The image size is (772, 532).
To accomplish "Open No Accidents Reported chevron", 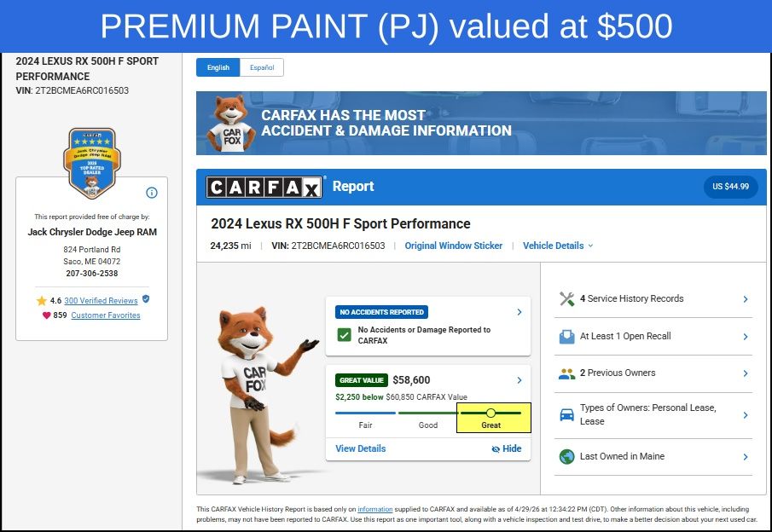I will pos(520,312).
